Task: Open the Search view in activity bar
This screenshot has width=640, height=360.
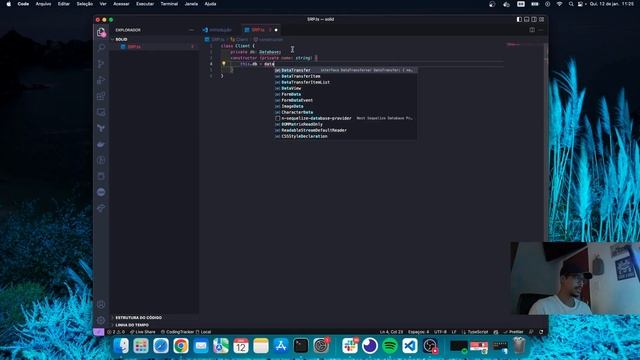Action: click(101, 48)
